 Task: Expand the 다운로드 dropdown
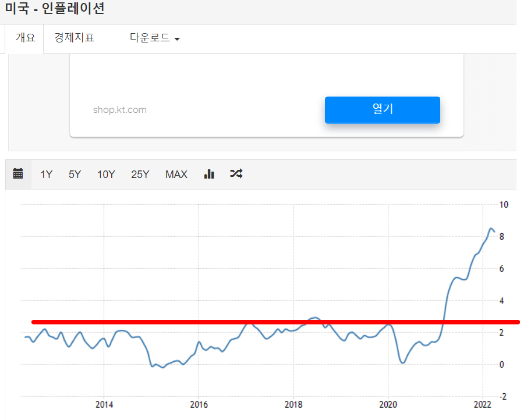tap(154, 38)
